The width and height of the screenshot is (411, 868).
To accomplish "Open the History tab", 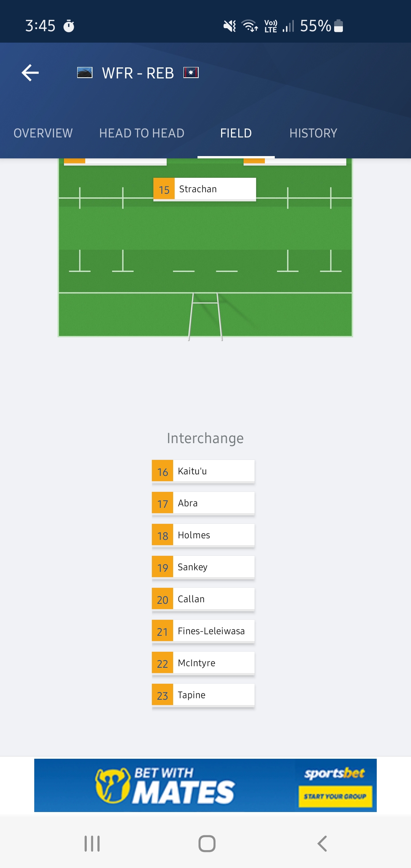I will click(x=313, y=133).
